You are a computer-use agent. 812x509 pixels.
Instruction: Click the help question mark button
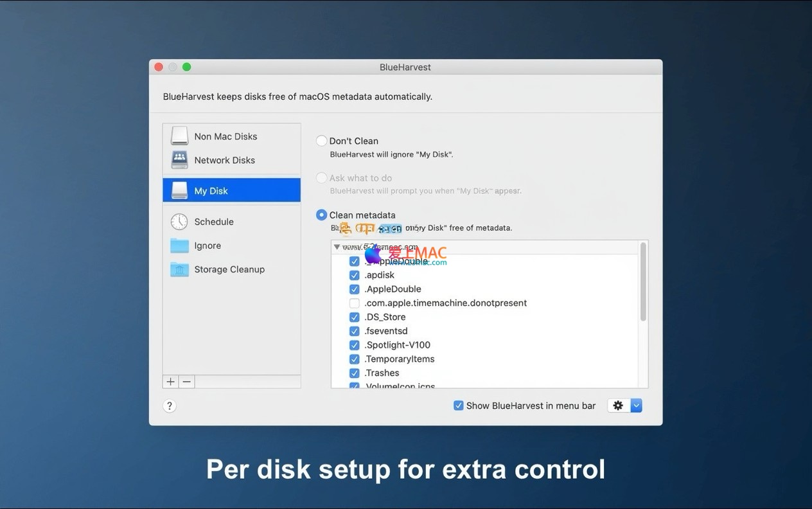170,406
